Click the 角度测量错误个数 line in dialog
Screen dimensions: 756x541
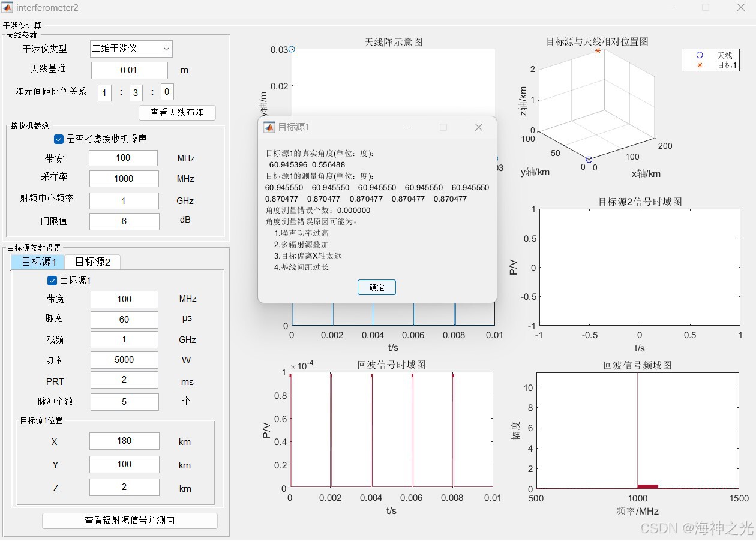pos(318,211)
